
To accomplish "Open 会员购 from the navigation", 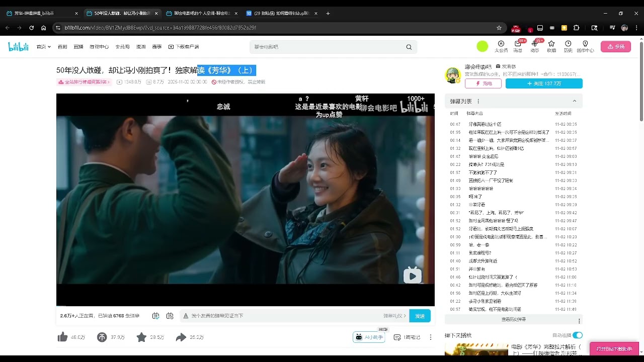I will (x=123, y=47).
